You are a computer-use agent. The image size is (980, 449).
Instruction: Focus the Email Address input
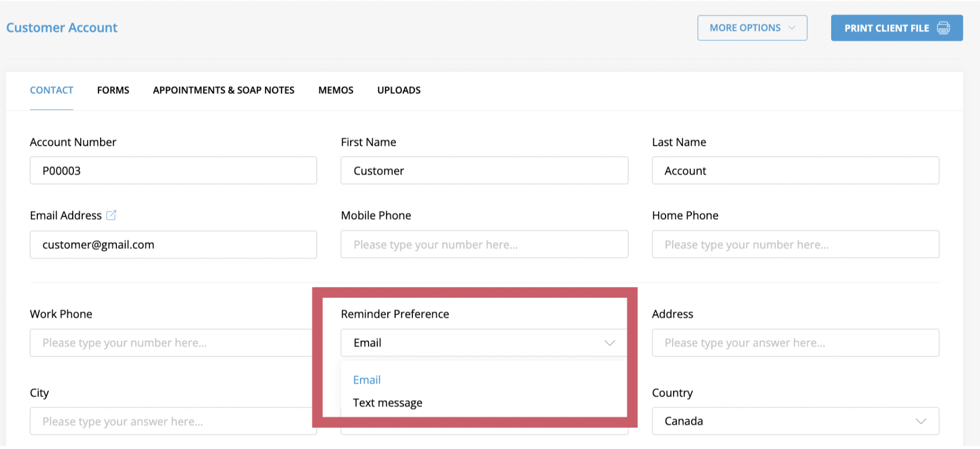(x=173, y=244)
